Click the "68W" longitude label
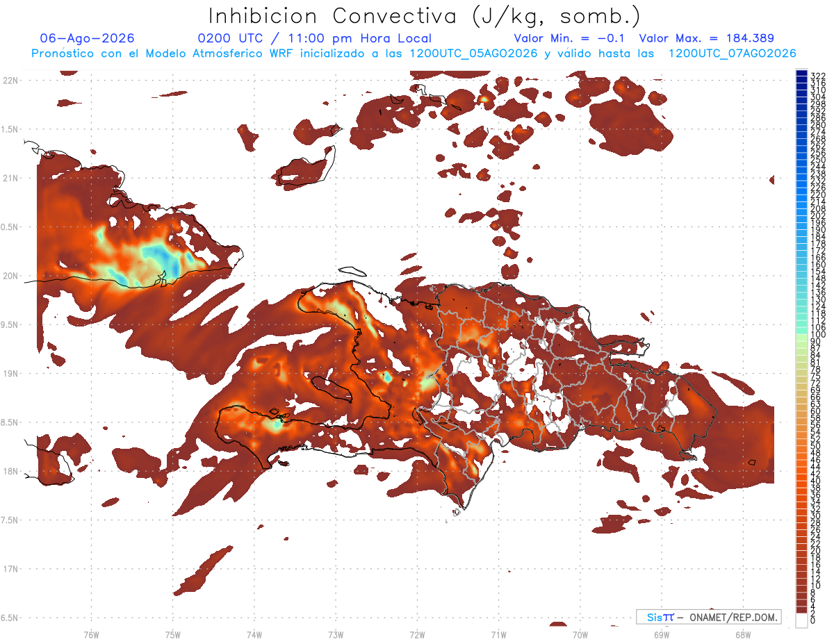The width and height of the screenshot is (834, 644). (742, 634)
